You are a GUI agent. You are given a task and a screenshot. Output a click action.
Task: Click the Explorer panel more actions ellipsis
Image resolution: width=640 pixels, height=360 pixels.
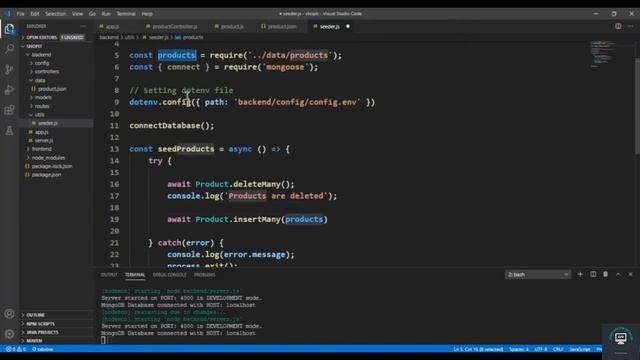point(84,26)
